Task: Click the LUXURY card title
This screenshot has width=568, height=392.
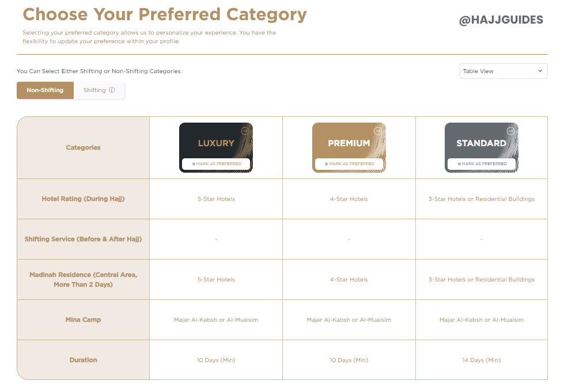Action: [x=216, y=143]
